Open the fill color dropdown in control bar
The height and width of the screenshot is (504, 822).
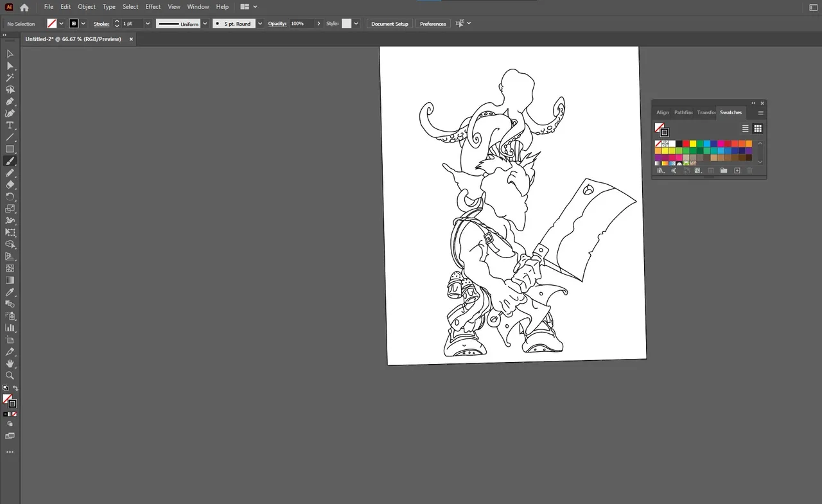62,24
